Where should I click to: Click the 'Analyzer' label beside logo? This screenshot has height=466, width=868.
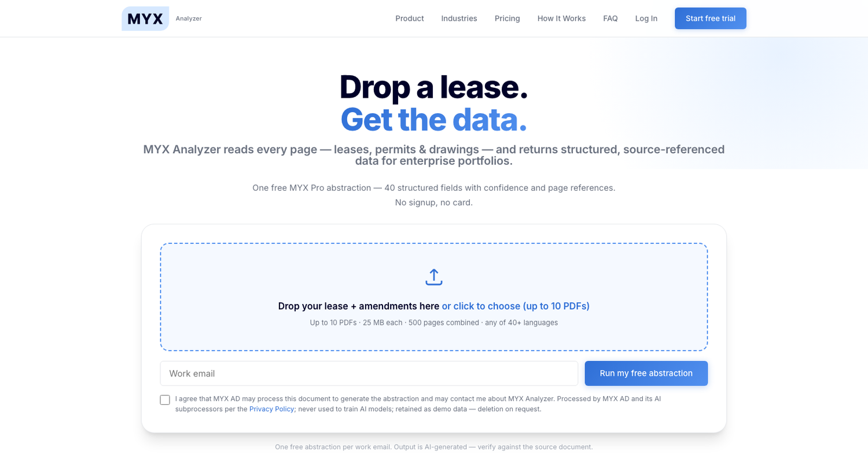coord(189,19)
